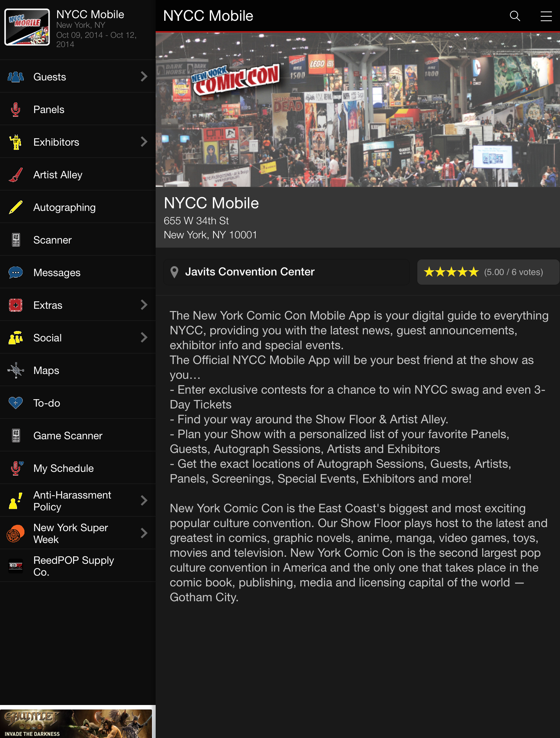Tap the NYCC Mobile header title

point(208,16)
